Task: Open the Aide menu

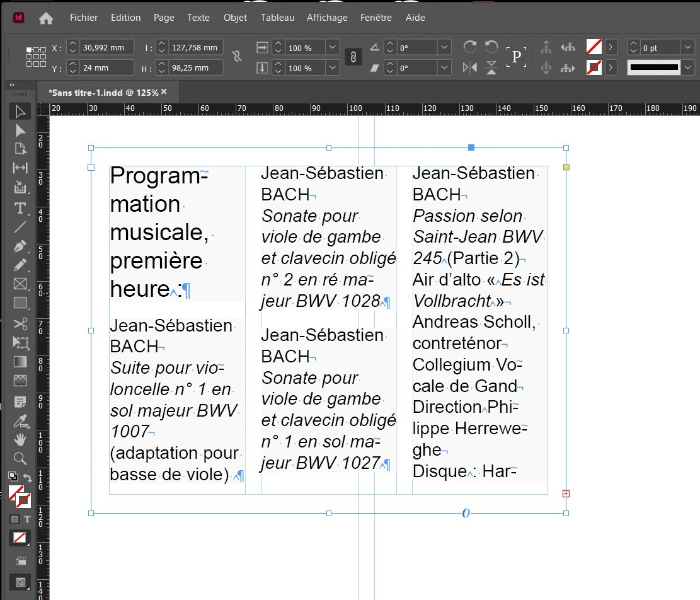Action: point(415,18)
